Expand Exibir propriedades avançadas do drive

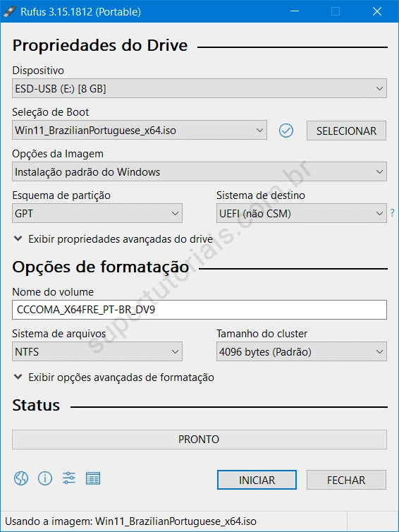pos(113,239)
